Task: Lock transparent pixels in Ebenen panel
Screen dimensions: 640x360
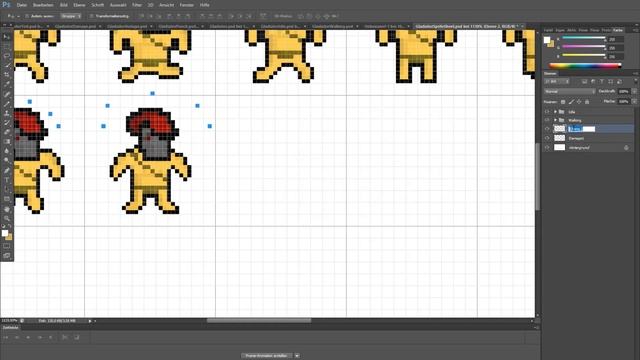Action: [563, 102]
